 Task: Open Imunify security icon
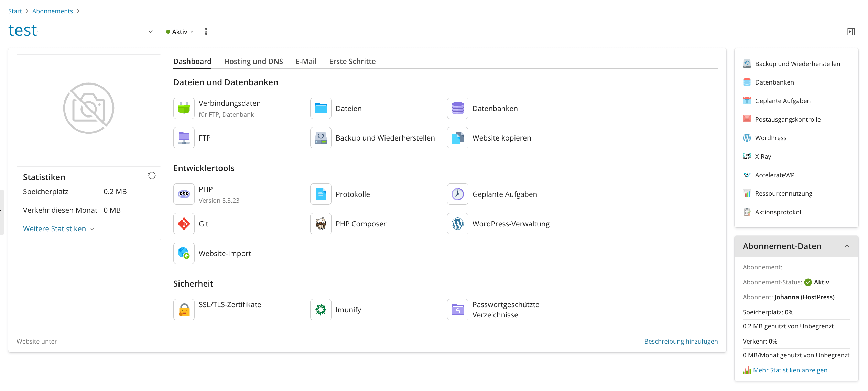[x=321, y=309]
